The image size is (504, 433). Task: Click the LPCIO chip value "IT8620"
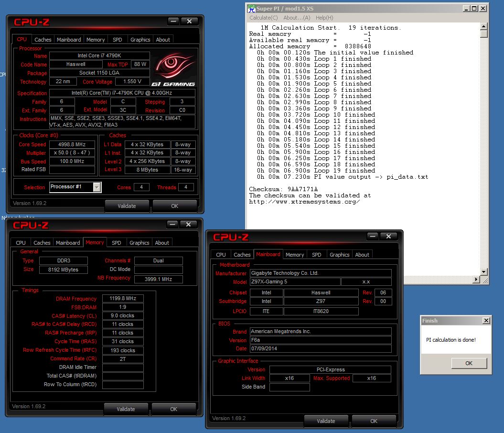(x=321, y=311)
